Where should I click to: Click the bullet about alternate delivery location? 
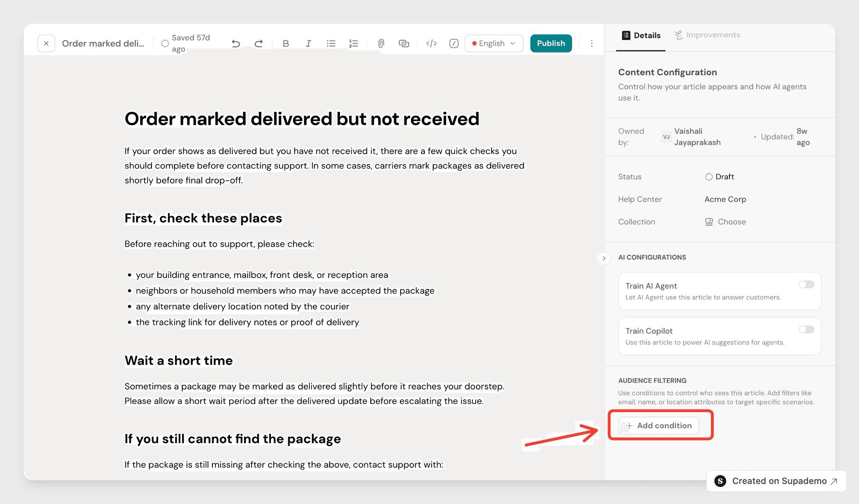tap(243, 306)
